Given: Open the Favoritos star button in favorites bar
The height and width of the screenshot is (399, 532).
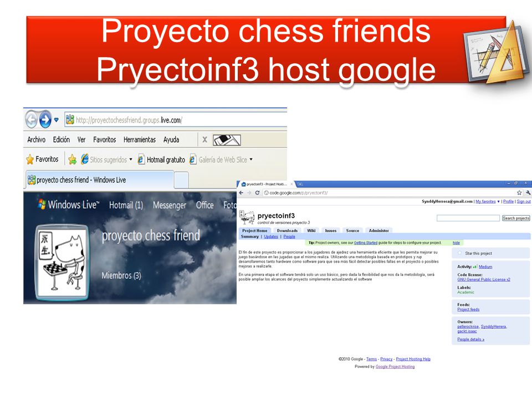Looking at the screenshot, I should 43,159.
